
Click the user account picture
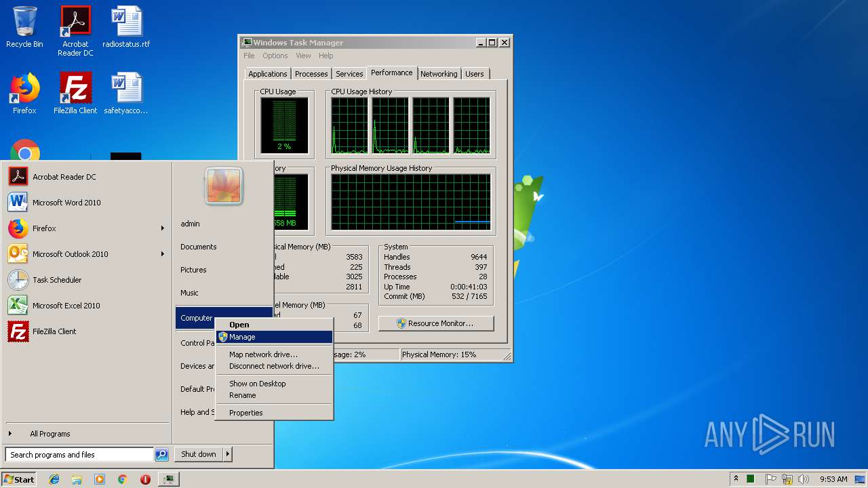224,186
